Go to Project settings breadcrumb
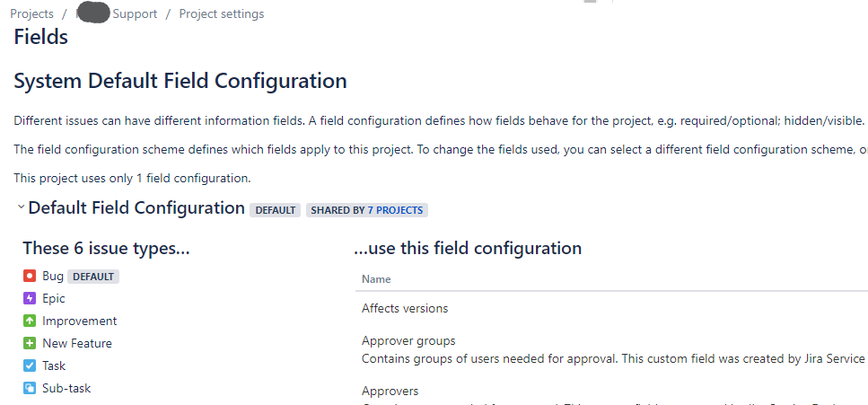The height and width of the screenshot is (405, 868). click(x=222, y=13)
